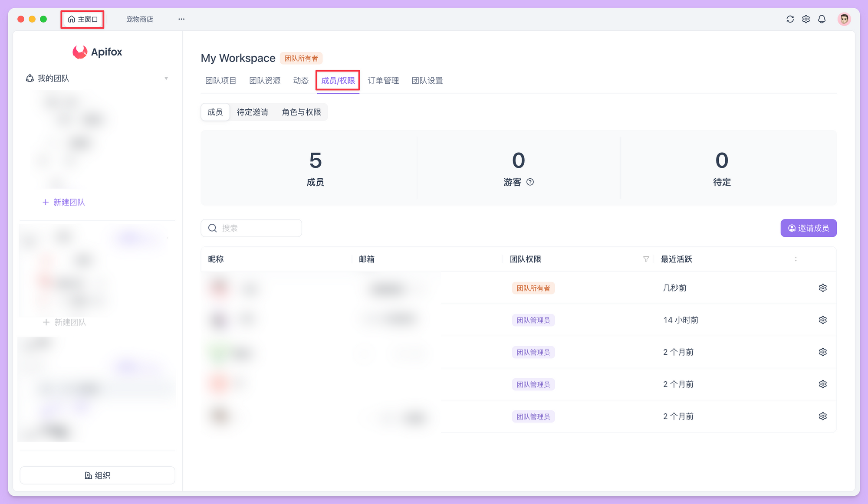
Task: Open the settings gear in the top bar
Action: click(x=806, y=19)
